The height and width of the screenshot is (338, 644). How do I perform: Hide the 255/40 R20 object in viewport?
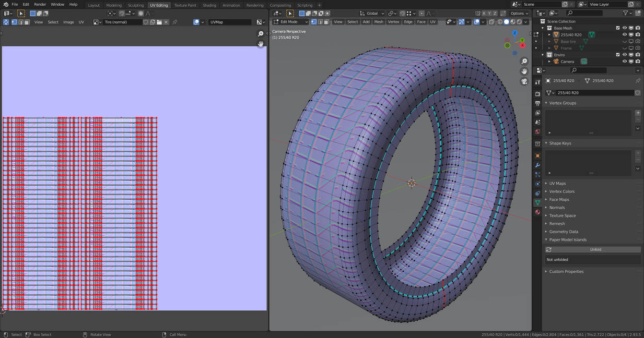pos(625,34)
